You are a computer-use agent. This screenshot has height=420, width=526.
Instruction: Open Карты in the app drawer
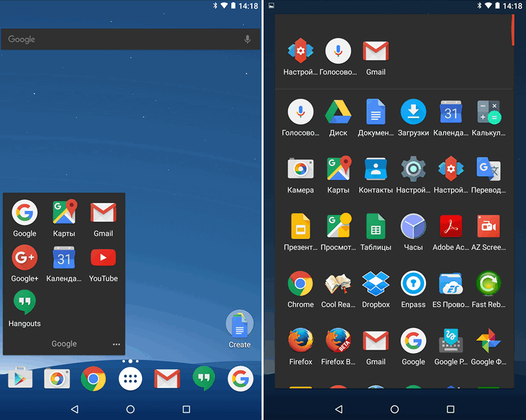338,169
